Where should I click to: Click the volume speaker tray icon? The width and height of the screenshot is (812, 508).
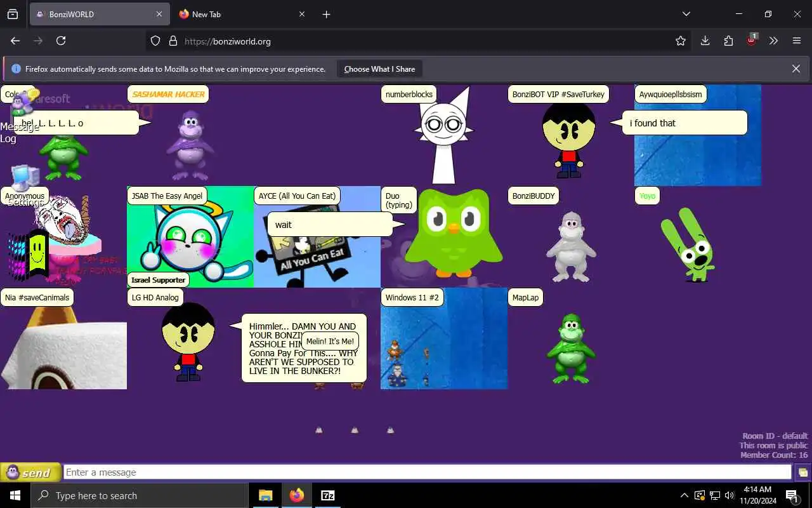point(730,495)
